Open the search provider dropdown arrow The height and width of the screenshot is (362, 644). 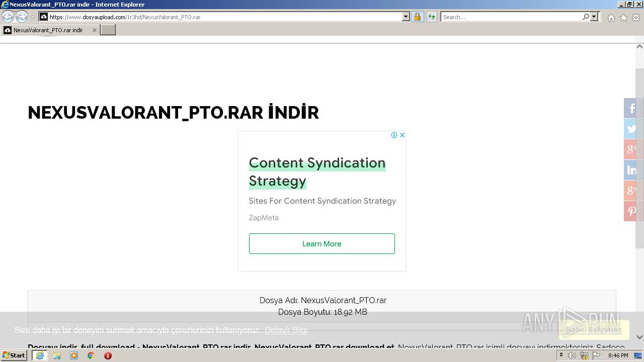(594, 17)
